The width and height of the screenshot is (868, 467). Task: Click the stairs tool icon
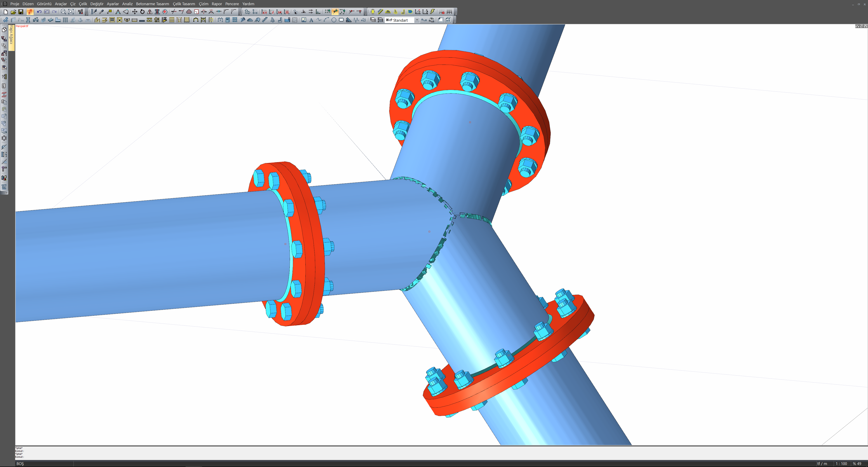(265, 20)
